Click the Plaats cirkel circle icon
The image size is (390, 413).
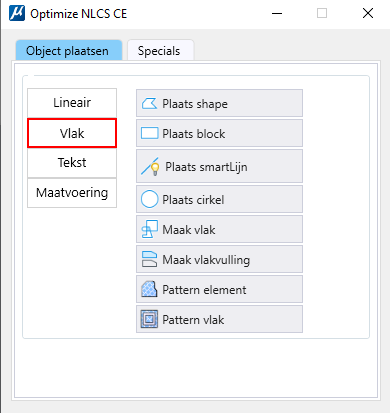(149, 199)
